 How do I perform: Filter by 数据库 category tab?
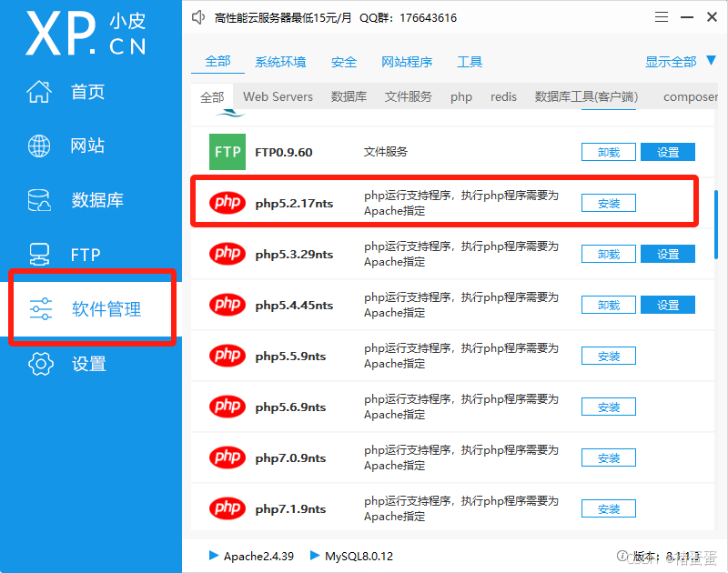click(x=349, y=97)
